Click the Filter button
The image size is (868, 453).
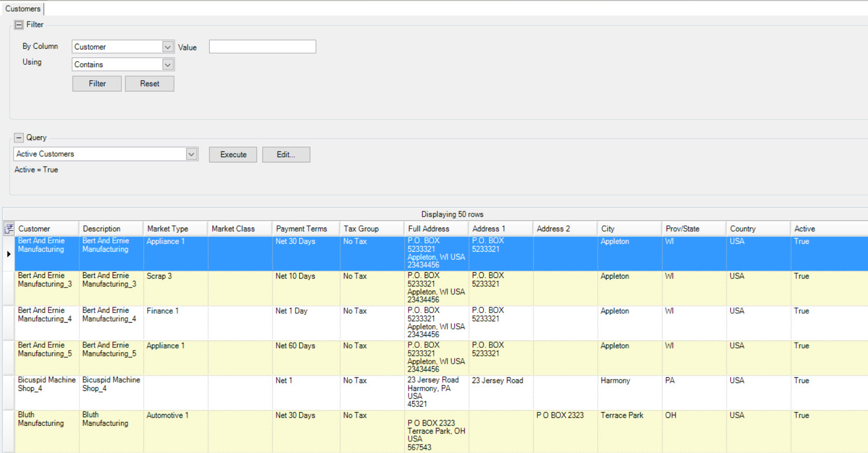[97, 84]
